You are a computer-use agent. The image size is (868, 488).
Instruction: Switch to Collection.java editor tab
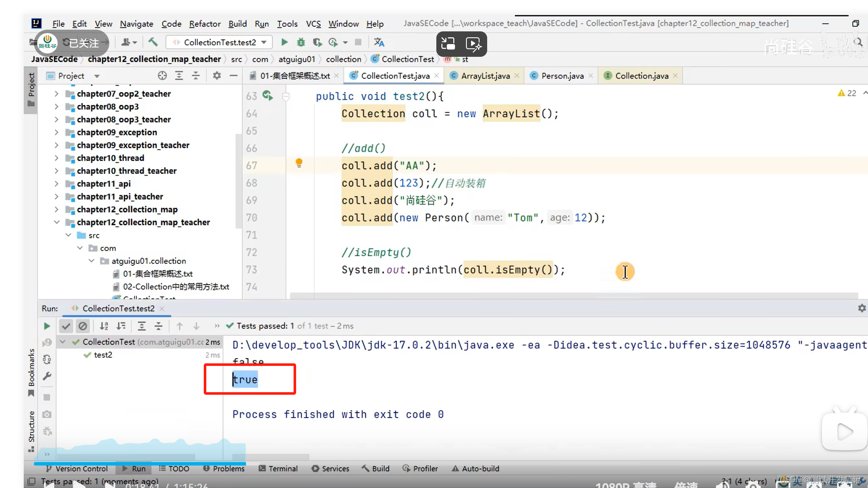pos(641,75)
